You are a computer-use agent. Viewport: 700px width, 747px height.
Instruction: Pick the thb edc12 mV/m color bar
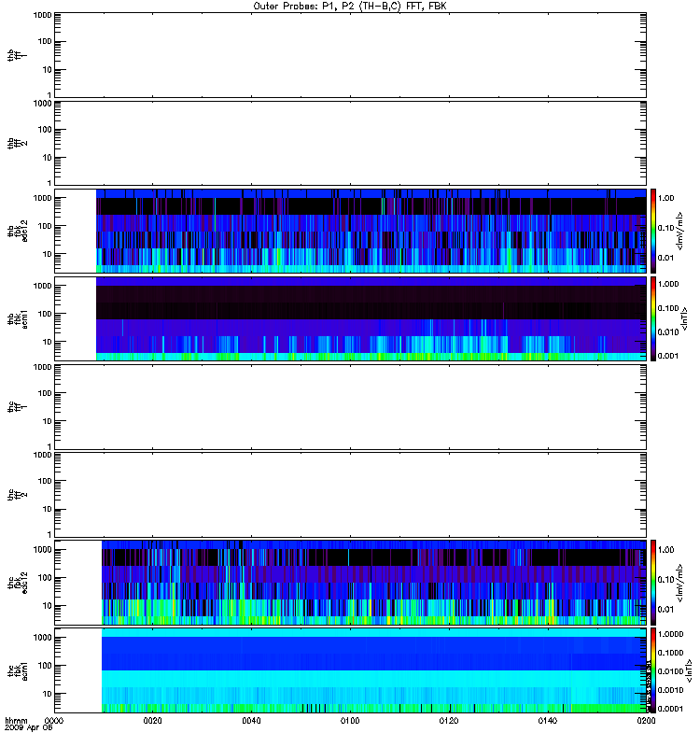(652, 231)
